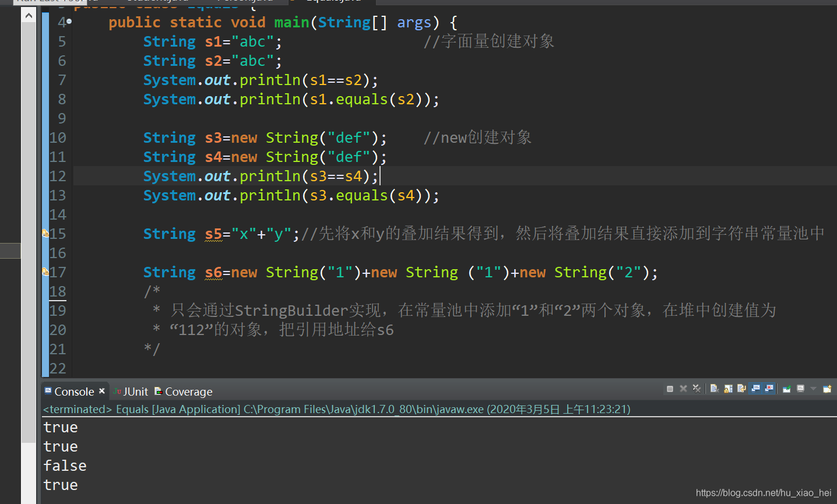Toggle Show Console on standard out change

755,389
